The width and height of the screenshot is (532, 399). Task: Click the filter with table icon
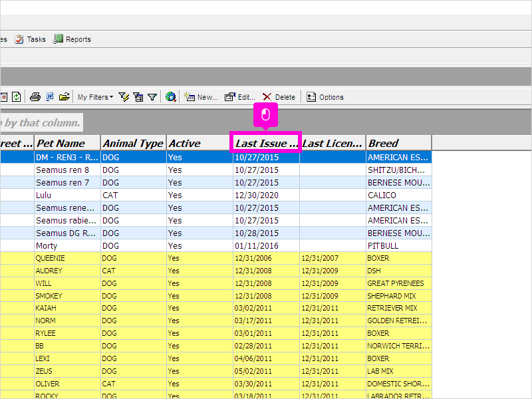pyautogui.click(x=138, y=97)
